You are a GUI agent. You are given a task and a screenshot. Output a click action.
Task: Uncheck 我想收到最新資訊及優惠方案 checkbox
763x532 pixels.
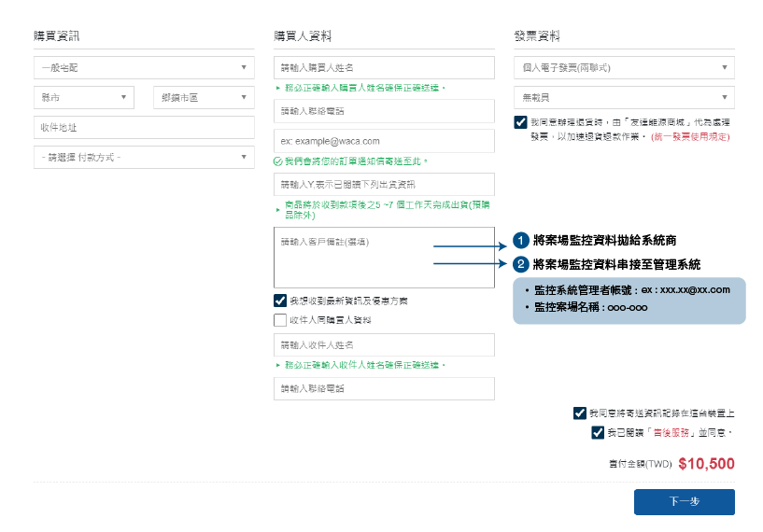click(280, 301)
